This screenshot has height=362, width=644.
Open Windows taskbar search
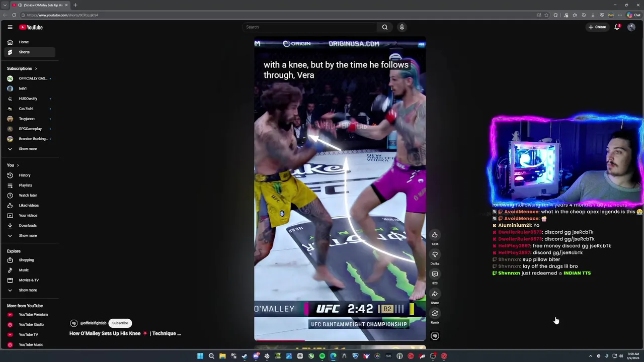[x=211, y=356]
